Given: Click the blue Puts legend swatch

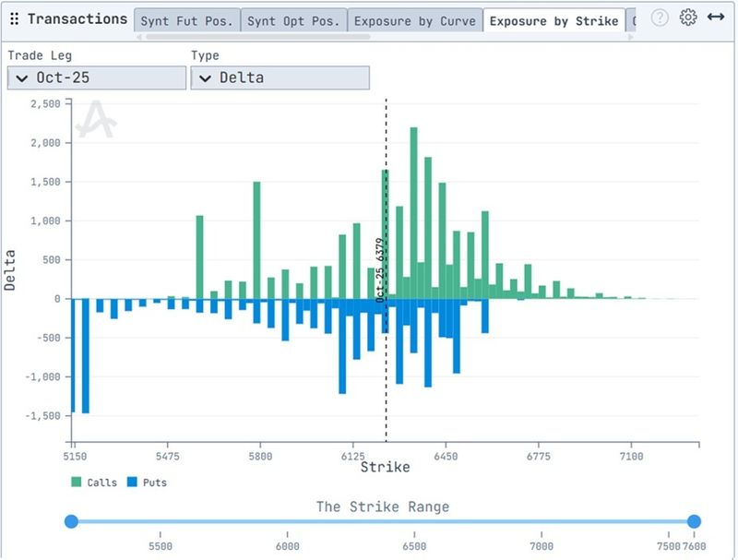Looking at the screenshot, I should point(133,482).
